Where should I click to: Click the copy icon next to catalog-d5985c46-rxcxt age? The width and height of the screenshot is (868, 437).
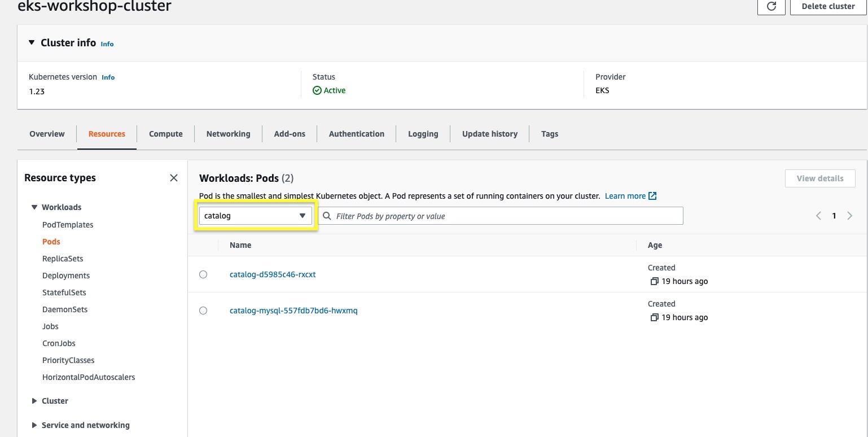click(654, 281)
